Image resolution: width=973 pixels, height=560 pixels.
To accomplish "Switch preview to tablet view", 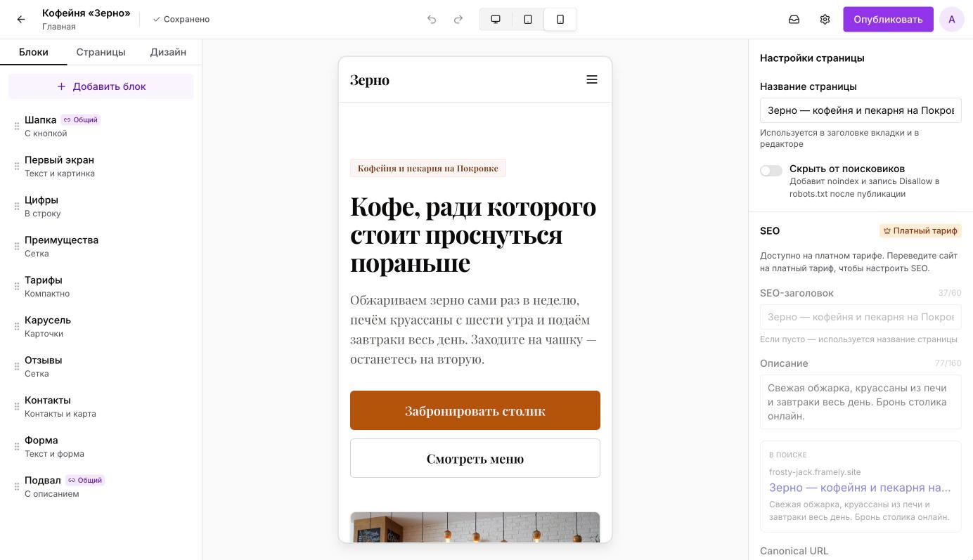I will click(x=528, y=20).
